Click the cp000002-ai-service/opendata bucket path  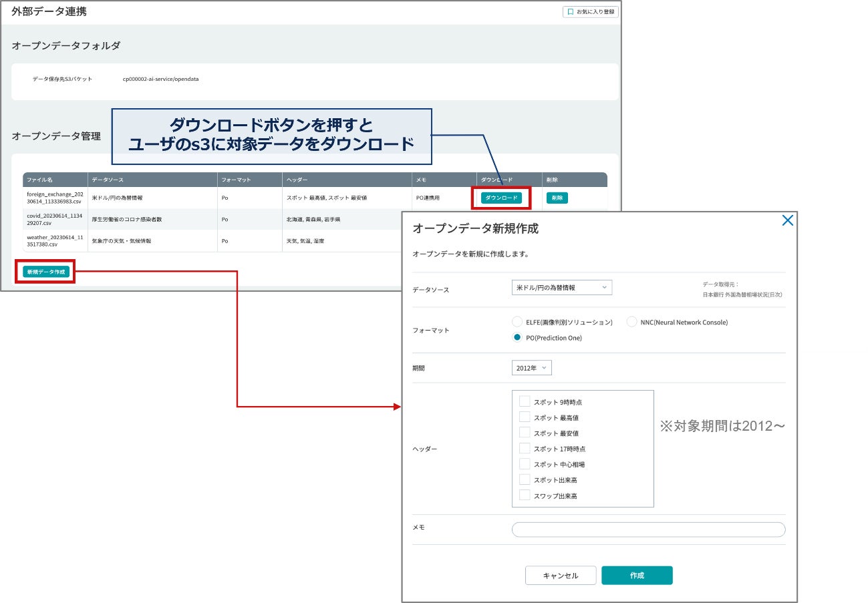tap(161, 79)
